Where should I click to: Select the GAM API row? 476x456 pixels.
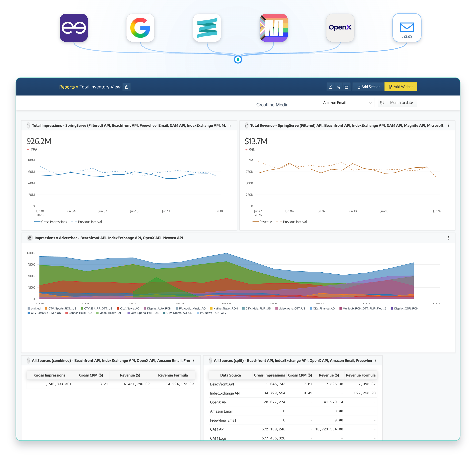(x=293, y=429)
